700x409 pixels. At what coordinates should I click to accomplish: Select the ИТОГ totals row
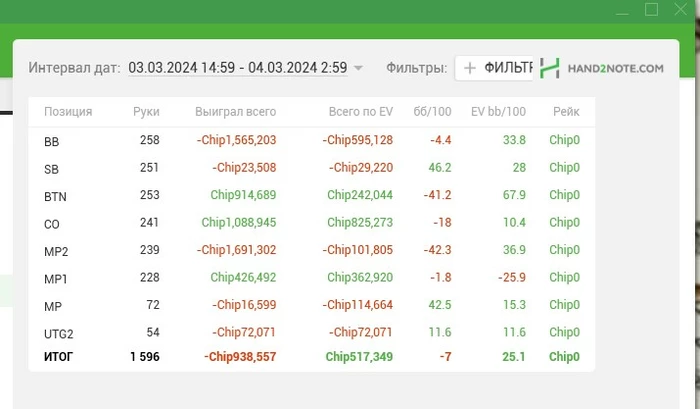point(312,357)
